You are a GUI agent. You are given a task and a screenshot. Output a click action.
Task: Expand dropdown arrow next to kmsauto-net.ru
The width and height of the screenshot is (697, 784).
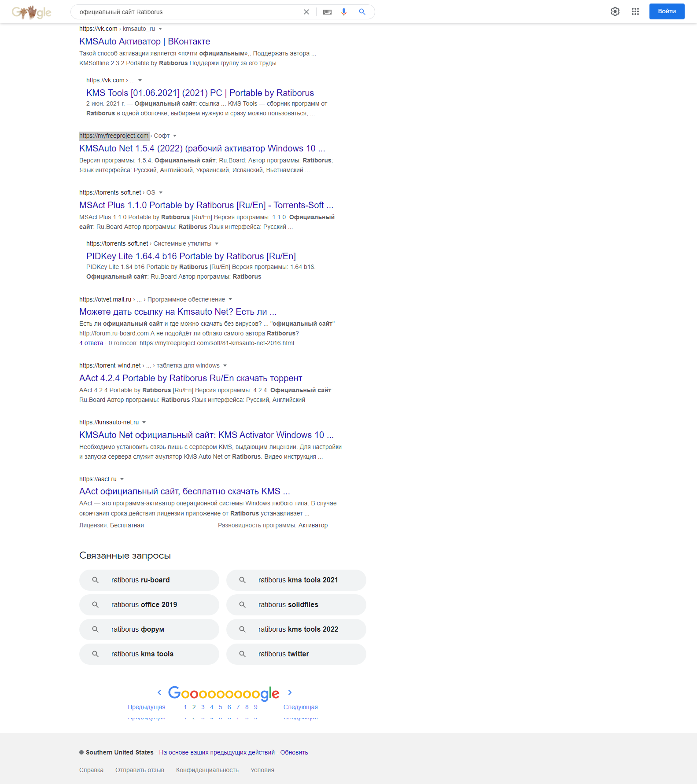pyautogui.click(x=144, y=423)
